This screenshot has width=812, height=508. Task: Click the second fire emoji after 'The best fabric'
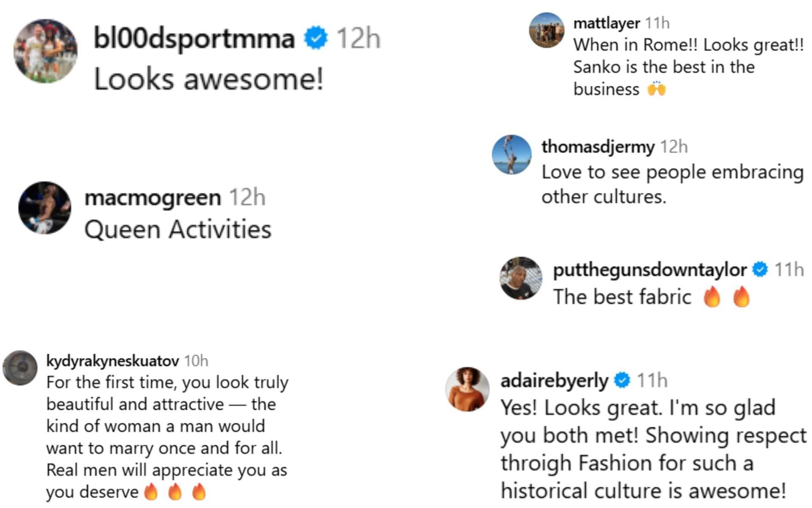coord(742,296)
